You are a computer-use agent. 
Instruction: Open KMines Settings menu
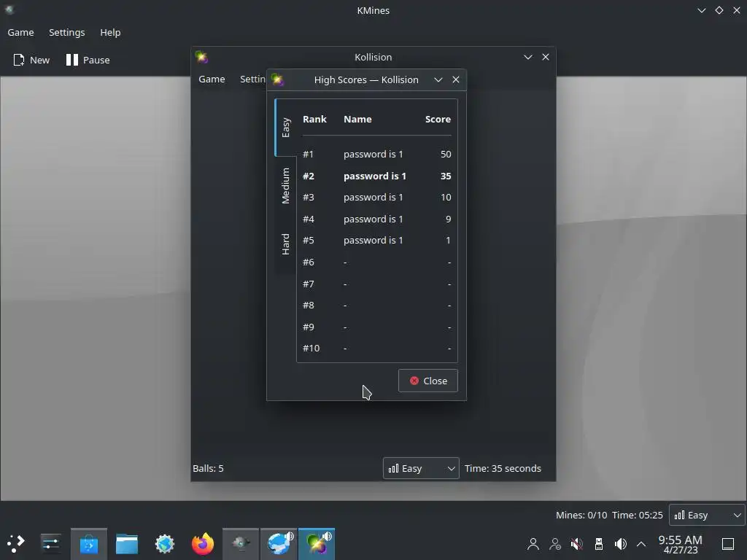[66, 32]
